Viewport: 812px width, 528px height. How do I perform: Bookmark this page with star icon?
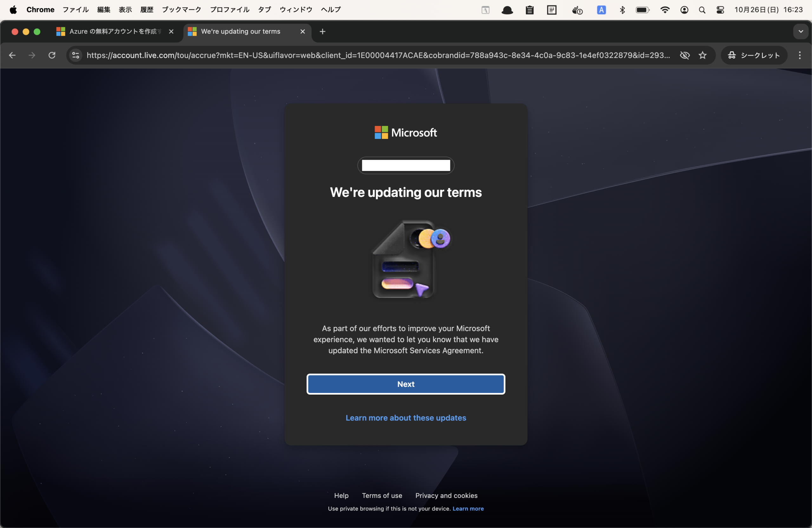point(703,55)
